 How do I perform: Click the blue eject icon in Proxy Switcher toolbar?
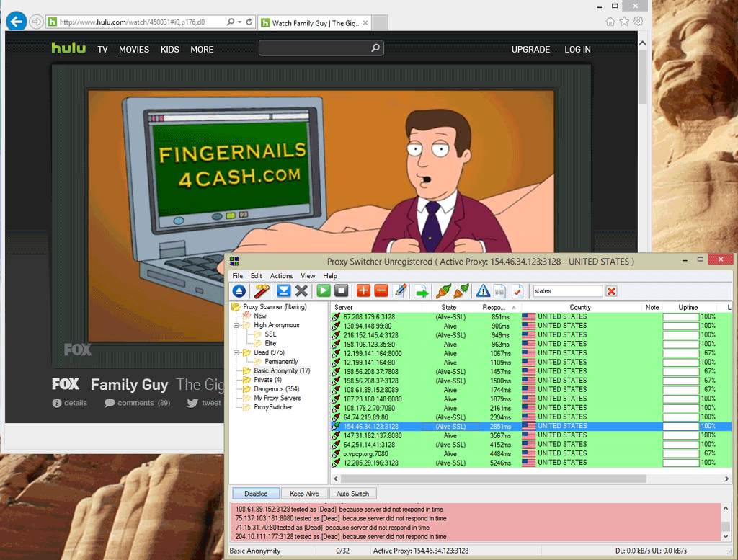click(x=239, y=291)
